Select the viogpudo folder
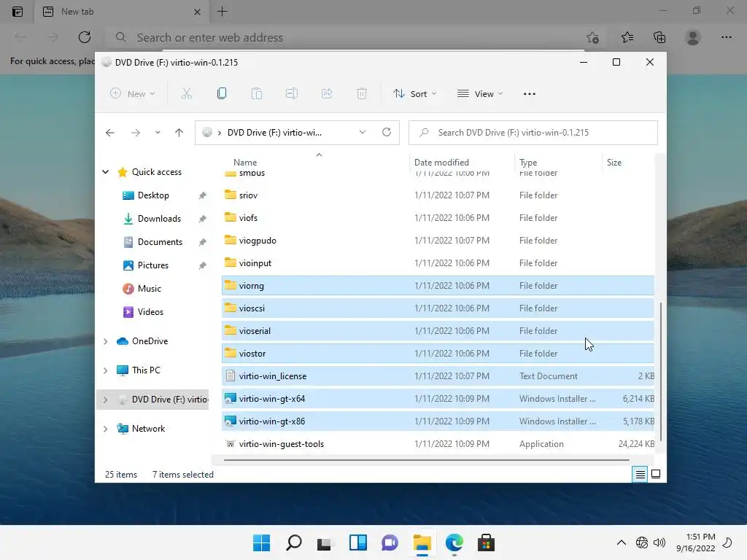747x560 pixels. 438,241
